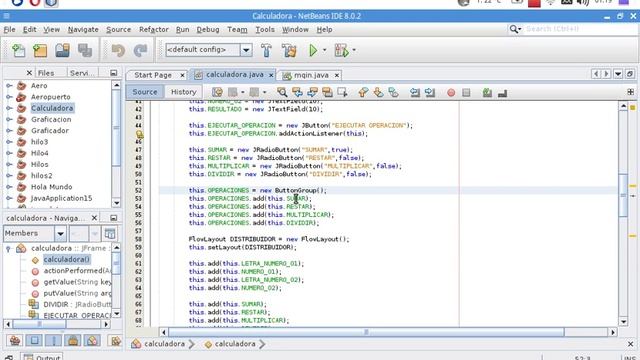The width and height of the screenshot is (640, 360).
Task: Toggle Show Inherited Members navigator filter
Action: pos(15,340)
